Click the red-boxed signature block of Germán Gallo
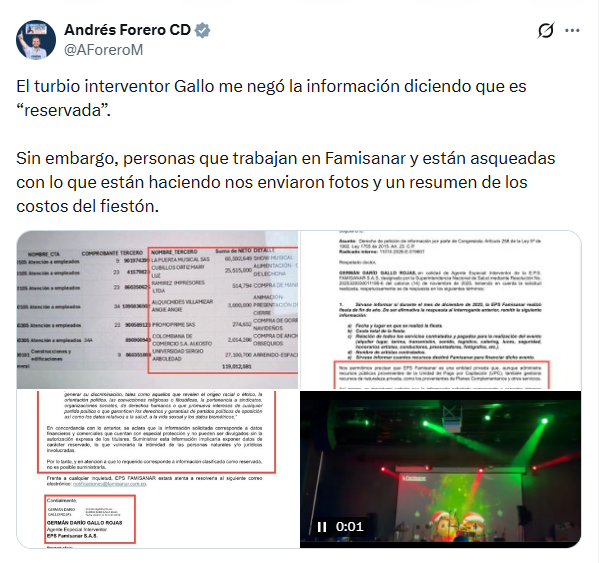The width and height of the screenshot is (600, 563). 90,519
